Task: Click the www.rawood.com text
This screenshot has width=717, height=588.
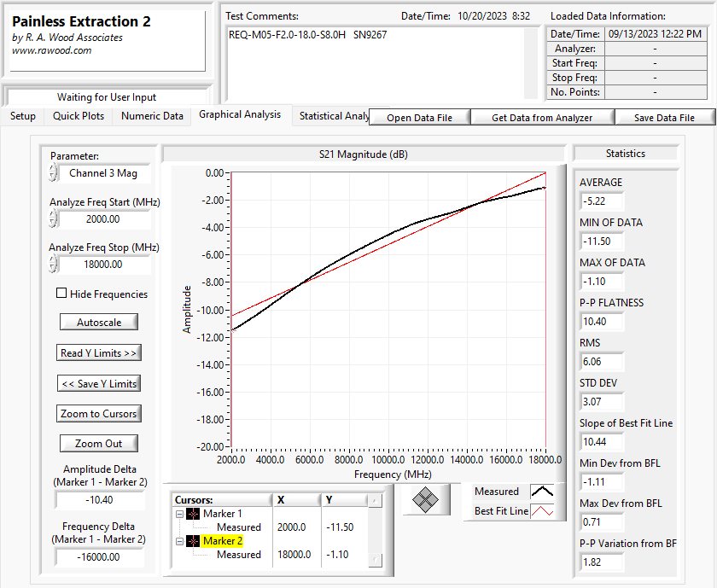Action: (52, 50)
